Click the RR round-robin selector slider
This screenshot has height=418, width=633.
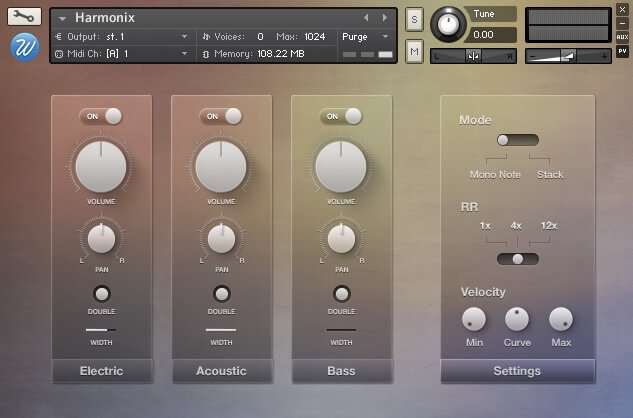click(x=517, y=258)
